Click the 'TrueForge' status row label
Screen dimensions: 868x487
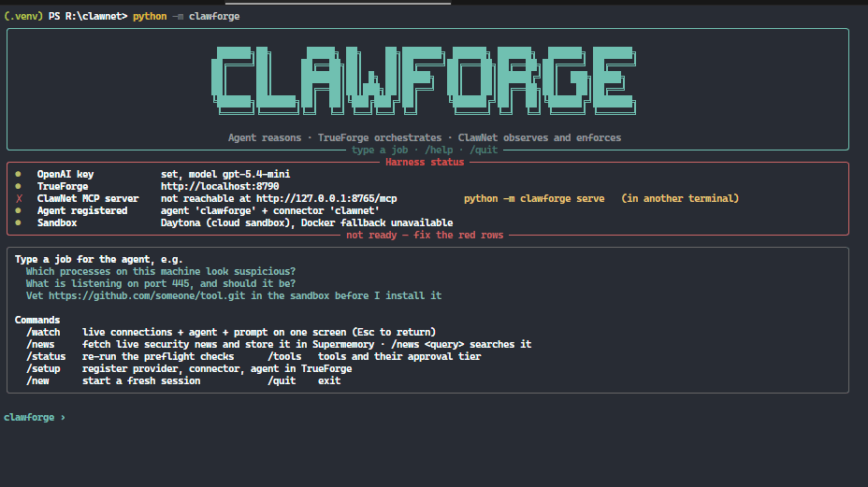63,186
